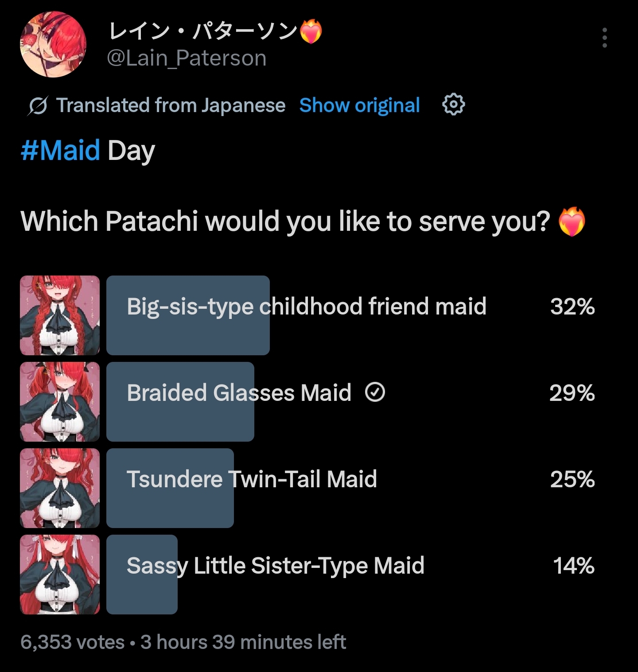Screen dimensions: 638x672
Task: Open the three-dot more options menu
Action: pyautogui.click(x=604, y=38)
